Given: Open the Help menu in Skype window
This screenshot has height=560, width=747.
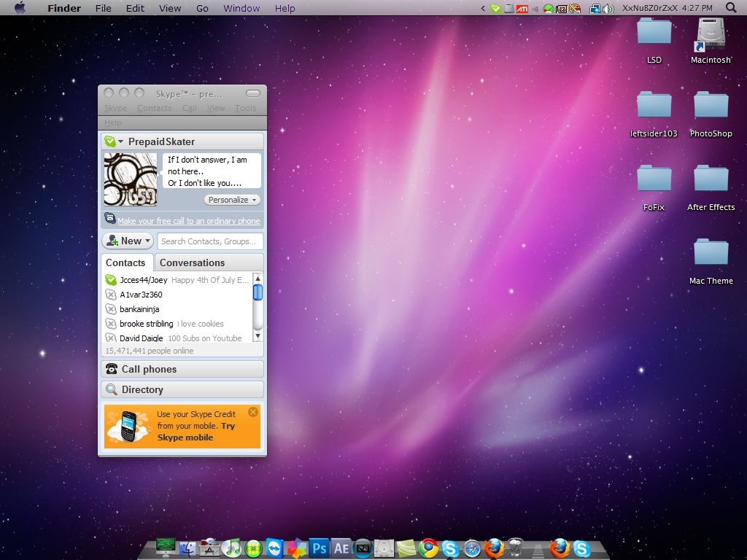Looking at the screenshot, I should [113, 122].
